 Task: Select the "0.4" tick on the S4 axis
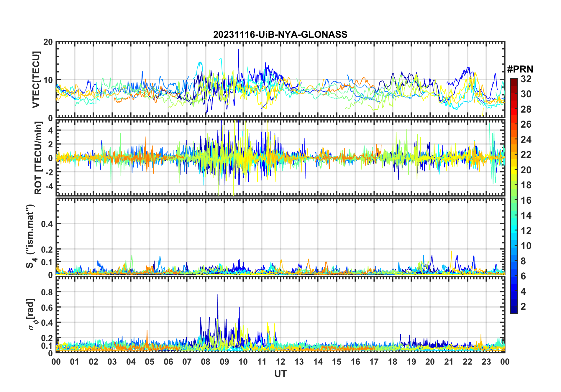pyautogui.click(x=47, y=224)
